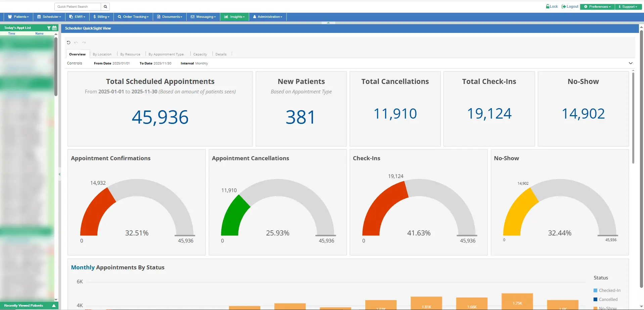Viewport: 644px width, 310px height.
Task: Click inside the Quick Patient Search field
Action: (x=77, y=6)
